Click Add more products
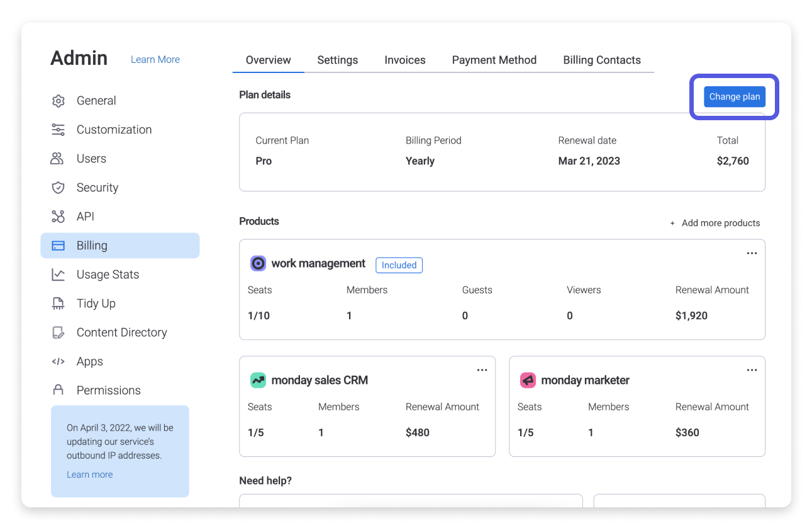The height and width of the screenshot is (530, 812). click(x=715, y=223)
